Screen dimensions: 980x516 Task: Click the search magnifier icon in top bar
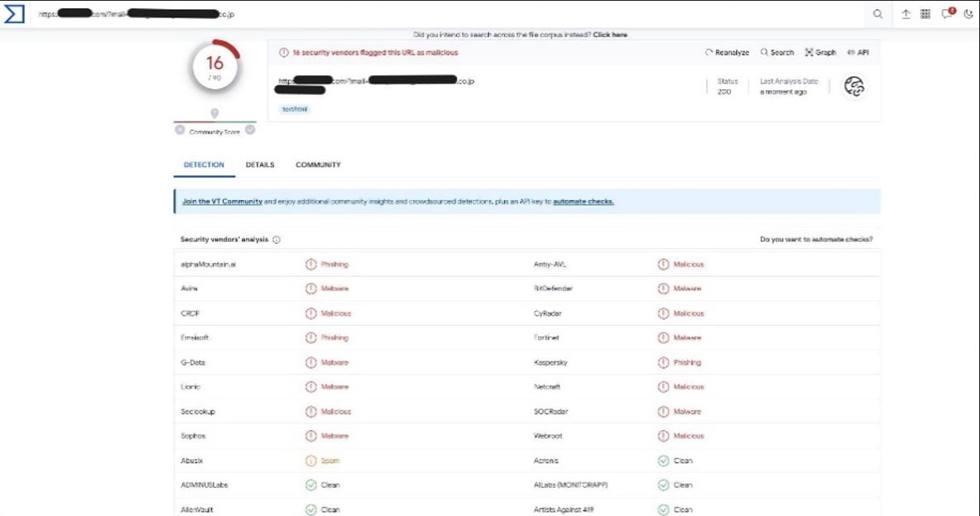pyautogui.click(x=877, y=14)
